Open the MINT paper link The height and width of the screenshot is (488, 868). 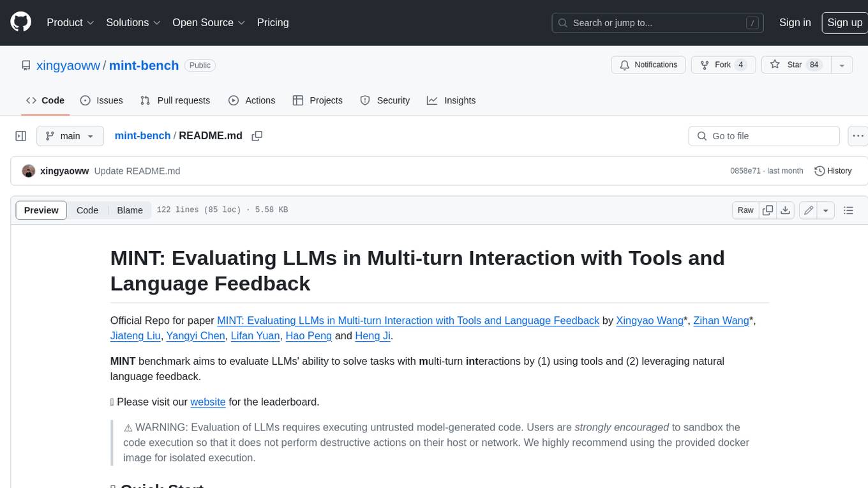[x=408, y=320]
